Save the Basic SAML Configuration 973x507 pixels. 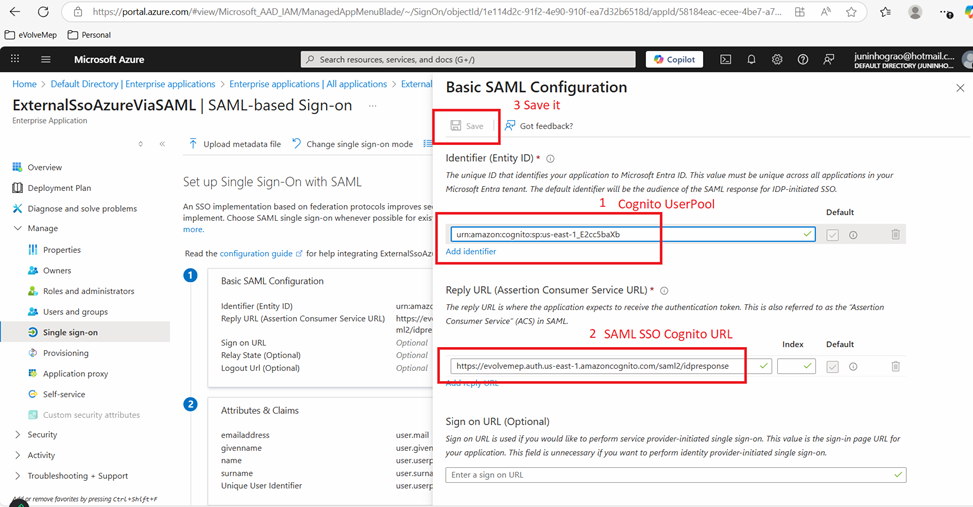click(x=467, y=126)
